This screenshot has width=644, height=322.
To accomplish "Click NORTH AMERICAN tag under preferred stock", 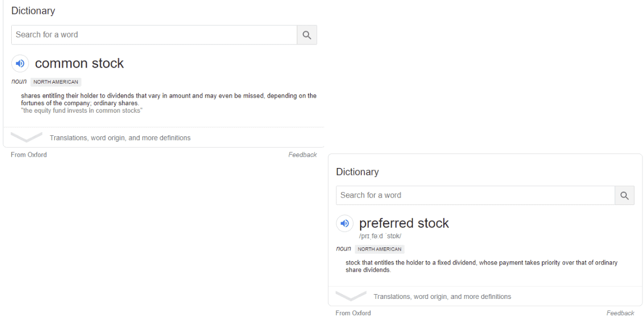I will (379, 249).
